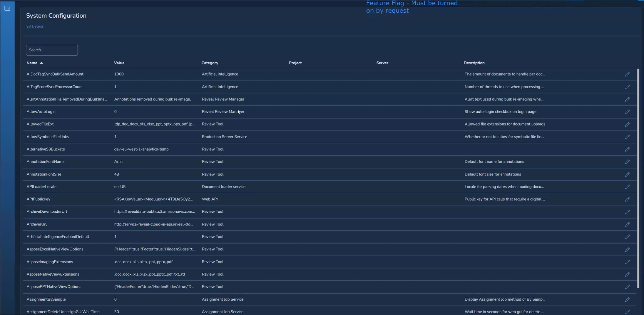Edit the AssignmentBySample setting
This screenshot has height=315, width=644.
click(627, 299)
